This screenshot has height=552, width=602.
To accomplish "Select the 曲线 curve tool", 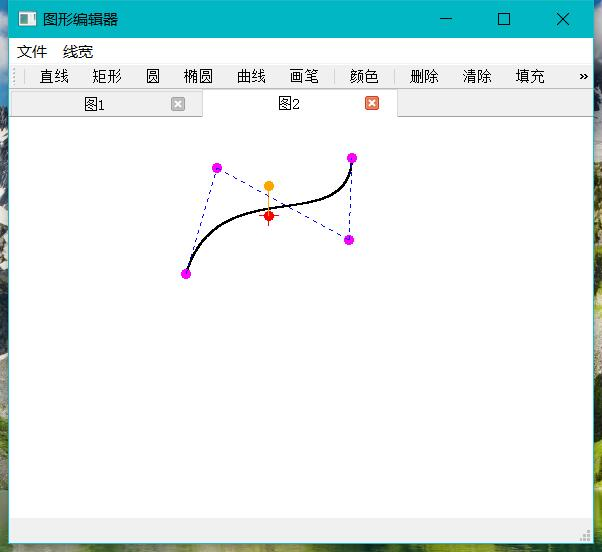I will click(x=251, y=76).
